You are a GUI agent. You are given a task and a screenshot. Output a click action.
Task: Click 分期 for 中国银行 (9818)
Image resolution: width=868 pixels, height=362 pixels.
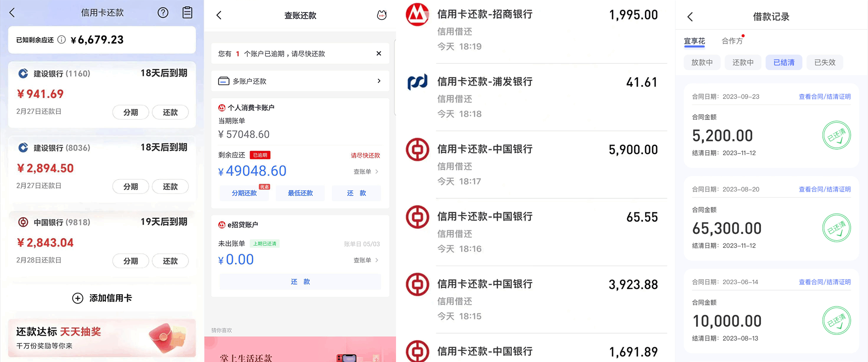131,261
